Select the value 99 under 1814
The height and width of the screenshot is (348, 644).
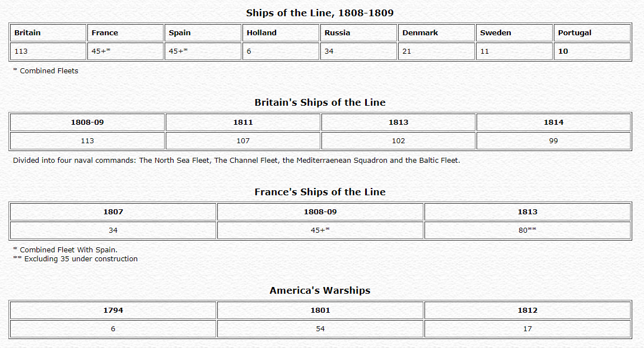click(553, 141)
